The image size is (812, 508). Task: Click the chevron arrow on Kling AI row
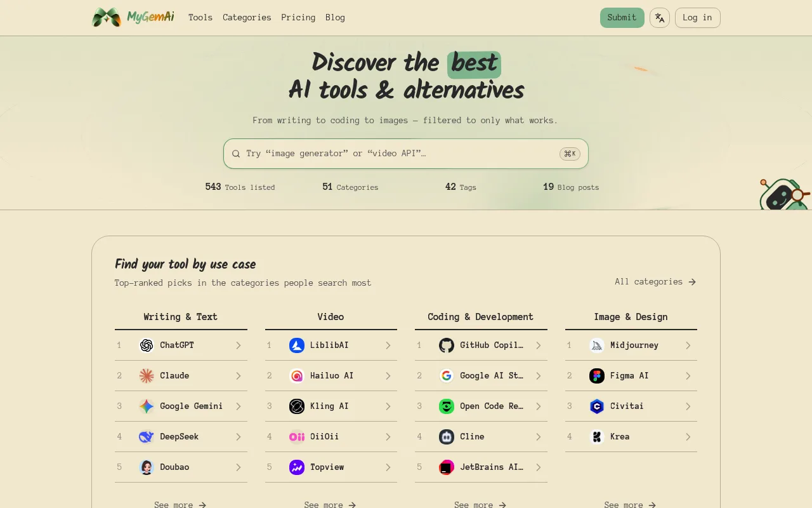coord(388,406)
